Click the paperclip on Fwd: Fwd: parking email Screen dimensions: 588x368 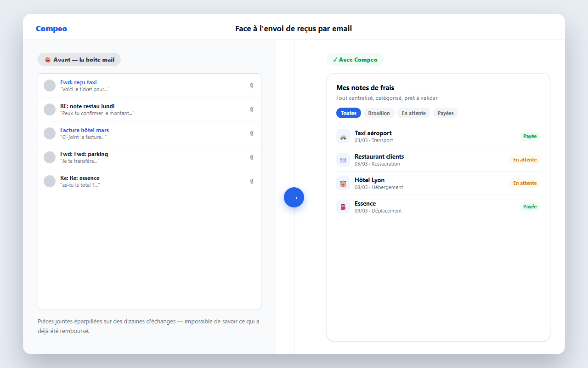tap(252, 157)
